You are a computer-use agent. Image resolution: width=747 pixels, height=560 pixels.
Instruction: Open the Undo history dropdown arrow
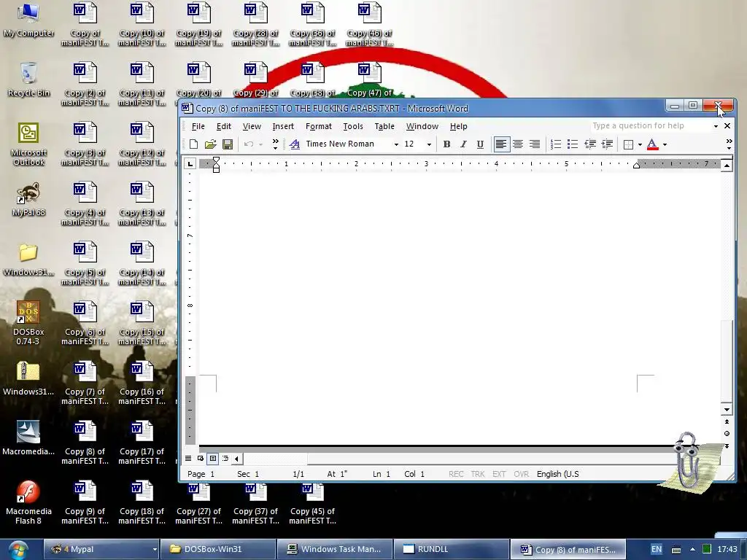click(x=260, y=145)
